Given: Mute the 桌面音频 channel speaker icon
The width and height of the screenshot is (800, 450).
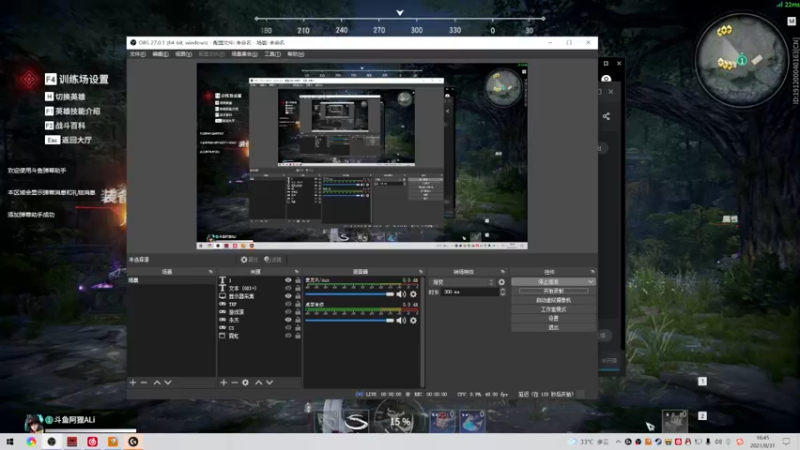Looking at the screenshot, I should click(x=401, y=320).
